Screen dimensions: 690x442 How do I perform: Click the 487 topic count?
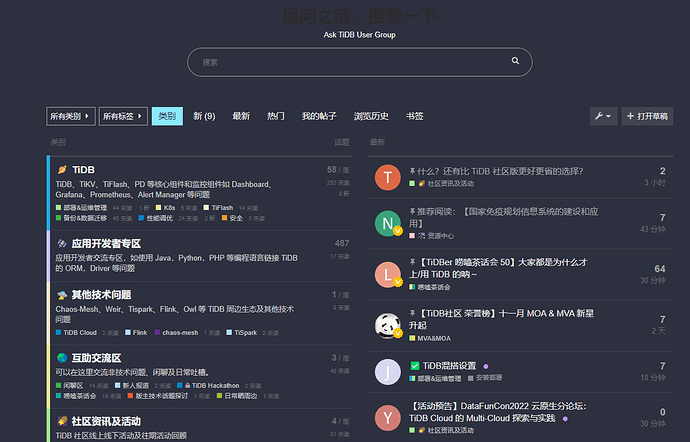click(x=342, y=243)
